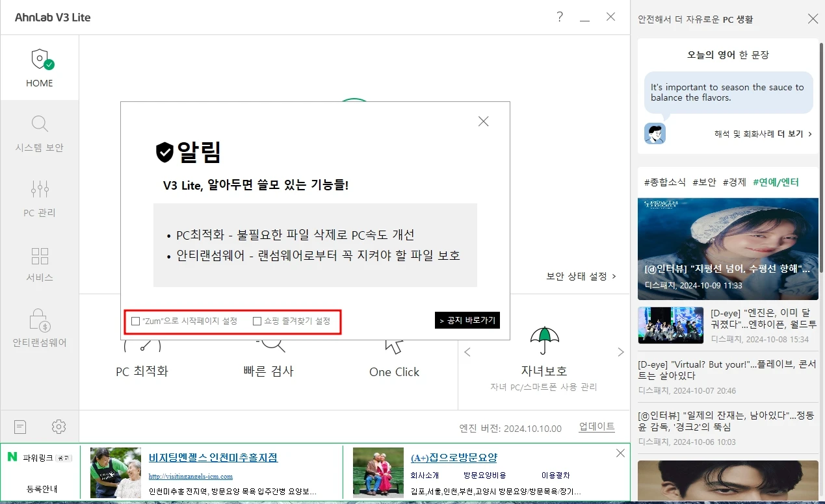The image size is (825, 504).
Task: Close the 알림 notice popup
Action: coord(483,121)
